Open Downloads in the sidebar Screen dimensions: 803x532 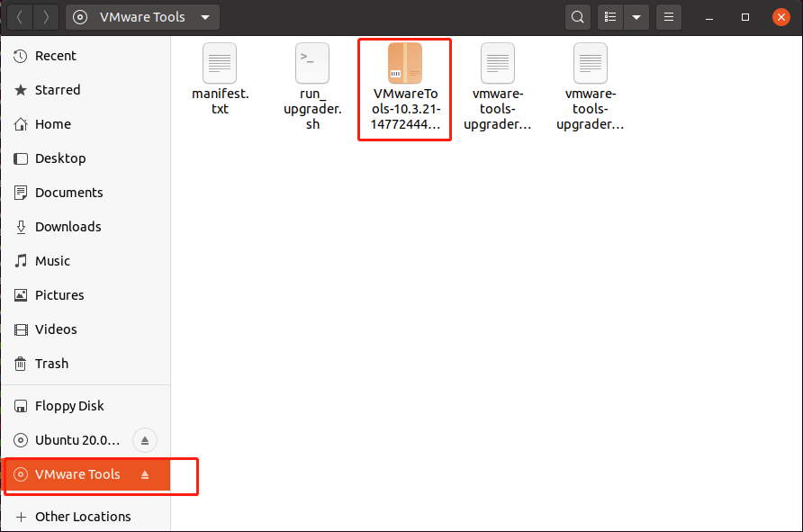(86, 227)
